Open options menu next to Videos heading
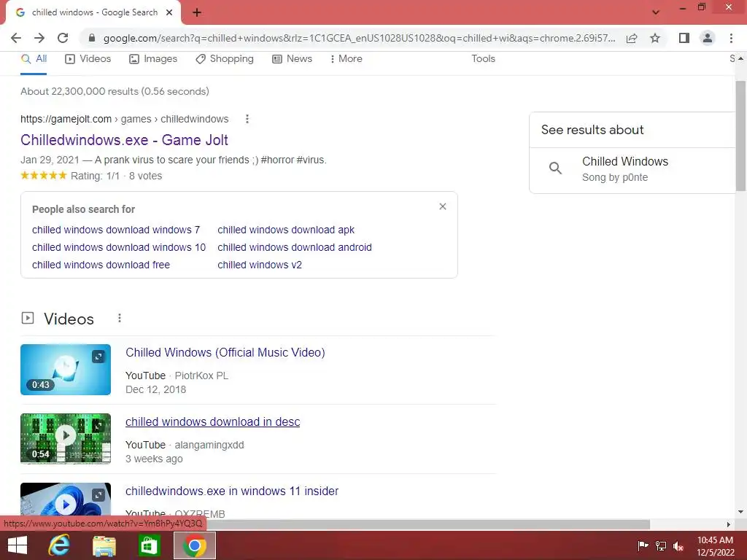Viewport: 747px width, 560px height. tap(120, 318)
